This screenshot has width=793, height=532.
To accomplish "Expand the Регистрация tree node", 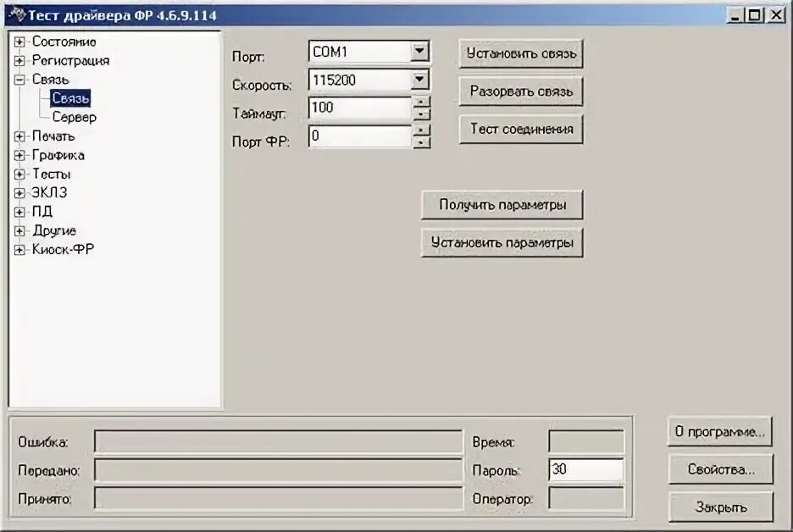I will tap(19, 61).
